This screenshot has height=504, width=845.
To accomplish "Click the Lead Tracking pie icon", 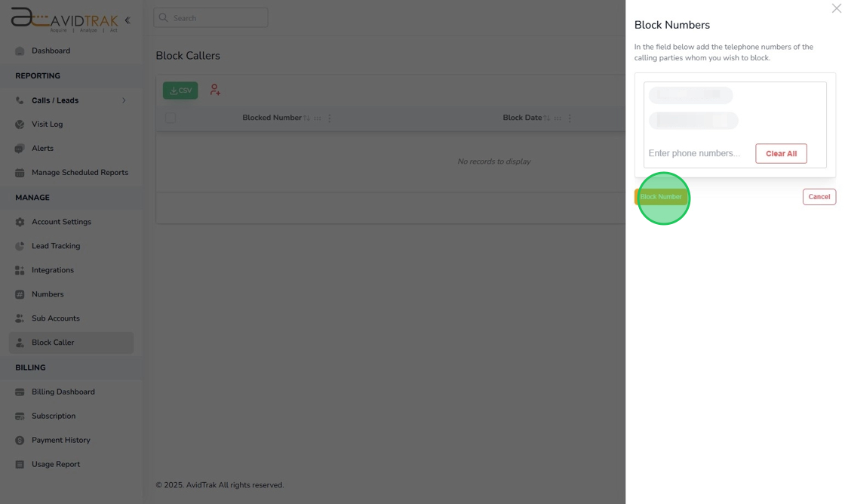I will tap(20, 246).
